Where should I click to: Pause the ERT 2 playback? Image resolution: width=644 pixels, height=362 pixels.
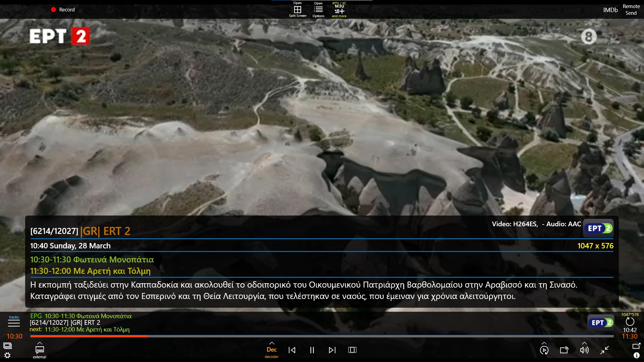[x=312, y=350]
